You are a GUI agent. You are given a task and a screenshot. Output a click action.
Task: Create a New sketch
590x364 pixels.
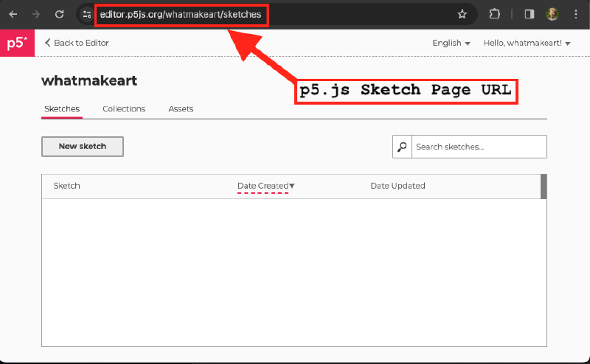click(83, 147)
